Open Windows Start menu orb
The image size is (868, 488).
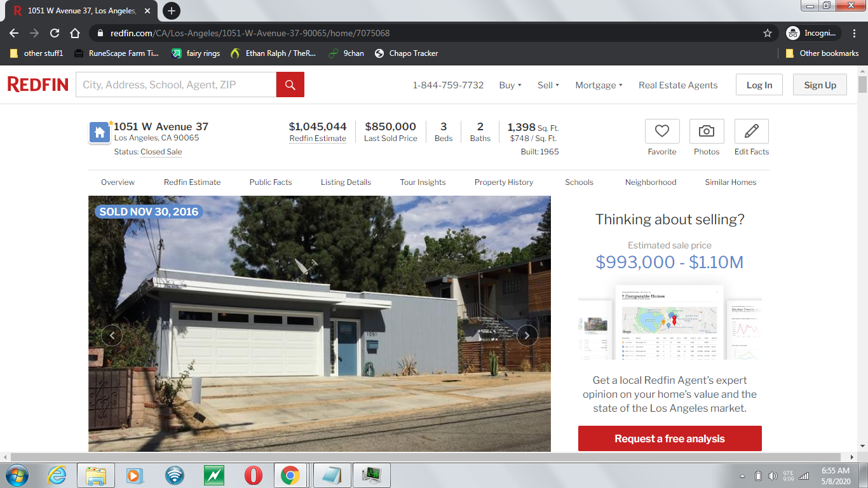(x=16, y=475)
